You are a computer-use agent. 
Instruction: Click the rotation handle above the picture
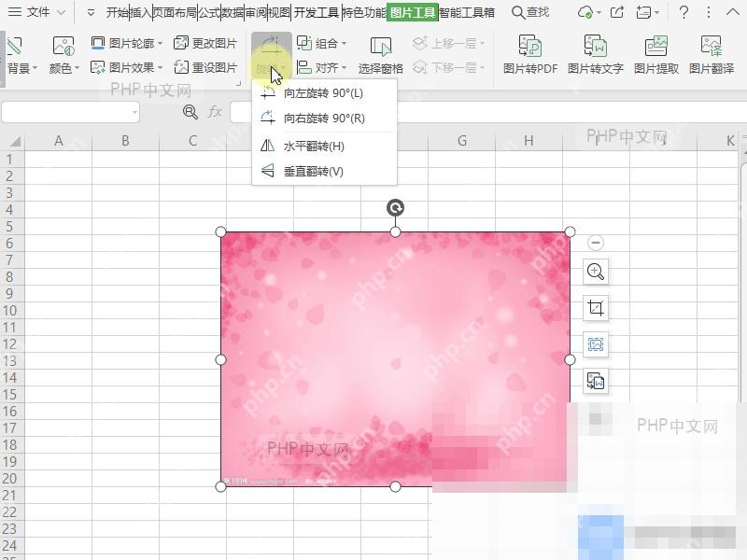[395, 208]
